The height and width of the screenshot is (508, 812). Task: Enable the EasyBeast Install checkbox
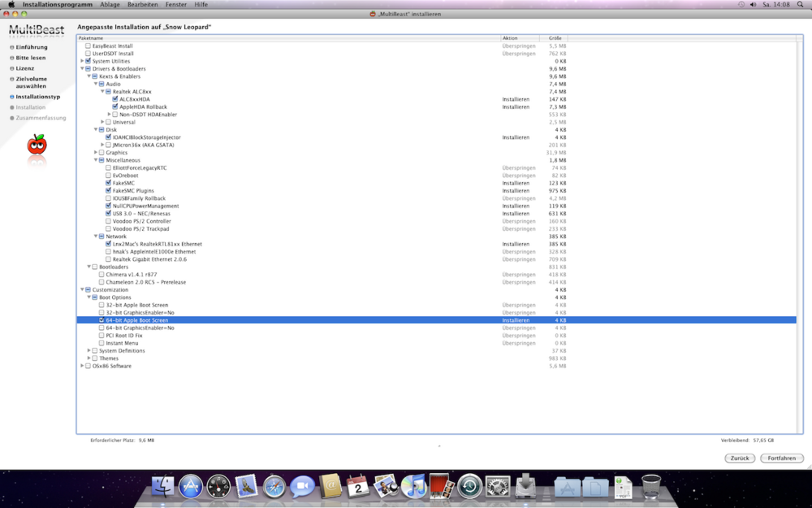click(x=89, y=46)
